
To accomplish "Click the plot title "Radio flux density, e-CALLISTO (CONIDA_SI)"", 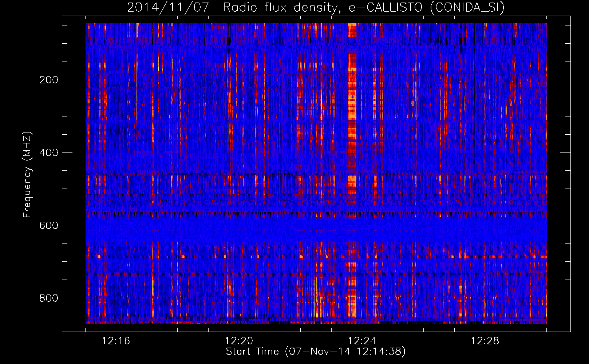I will click(364, 7).
